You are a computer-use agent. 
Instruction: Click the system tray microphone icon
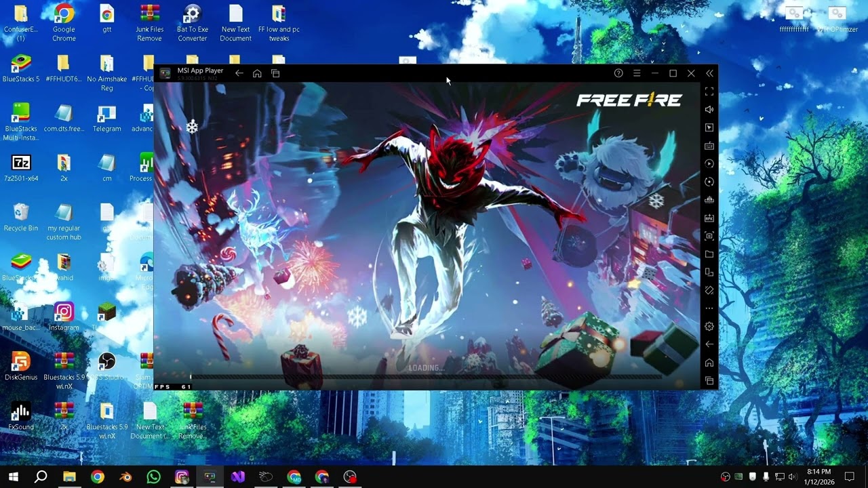[x=766, y=476]
